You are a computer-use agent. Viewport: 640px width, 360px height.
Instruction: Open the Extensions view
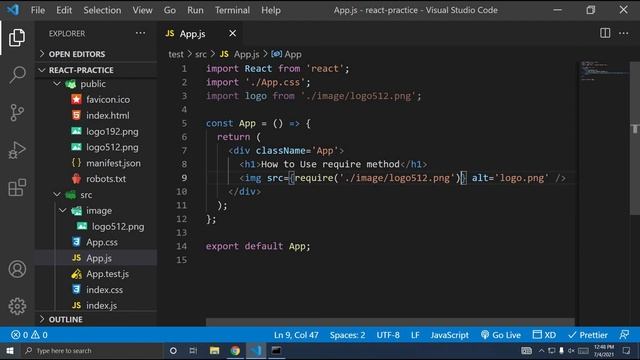[x=17, y=187]
